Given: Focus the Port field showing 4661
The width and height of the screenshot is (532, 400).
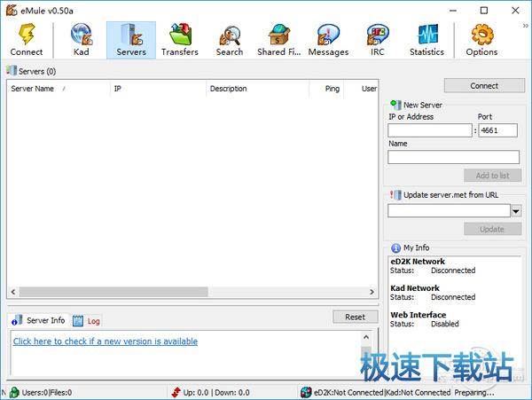Looking at the screenshot, I should [498, 130].
